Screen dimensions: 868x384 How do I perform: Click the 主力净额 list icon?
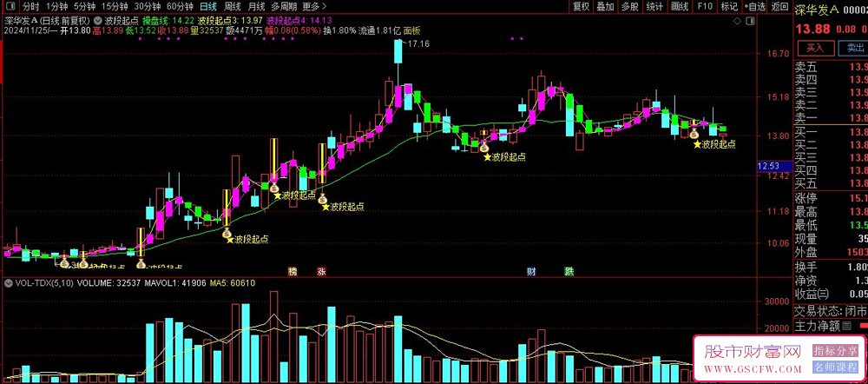point(847,326)
